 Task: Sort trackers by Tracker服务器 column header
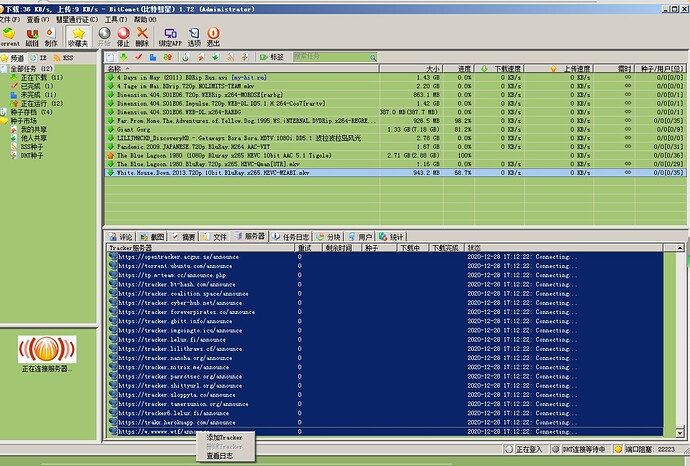pyautogui.click(x=200, y=248)
